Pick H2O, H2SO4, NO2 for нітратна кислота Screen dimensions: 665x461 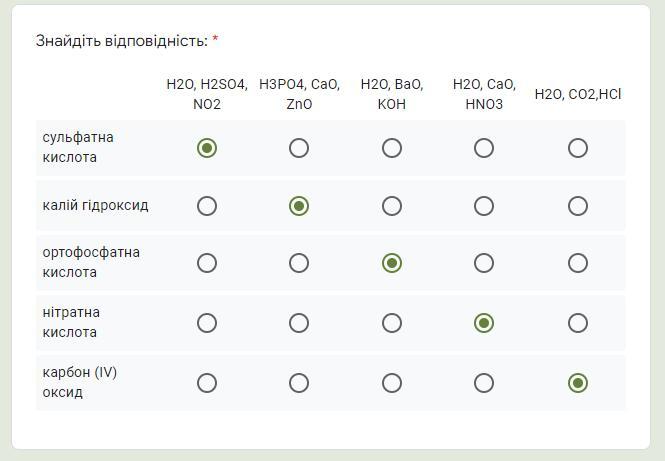click(x=207, y=323)
